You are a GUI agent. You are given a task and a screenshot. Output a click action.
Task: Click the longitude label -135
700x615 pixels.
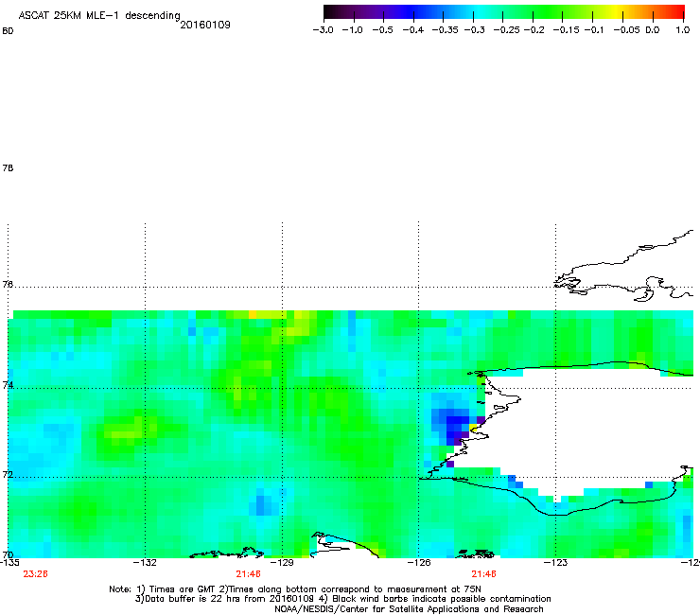(9, 563)
